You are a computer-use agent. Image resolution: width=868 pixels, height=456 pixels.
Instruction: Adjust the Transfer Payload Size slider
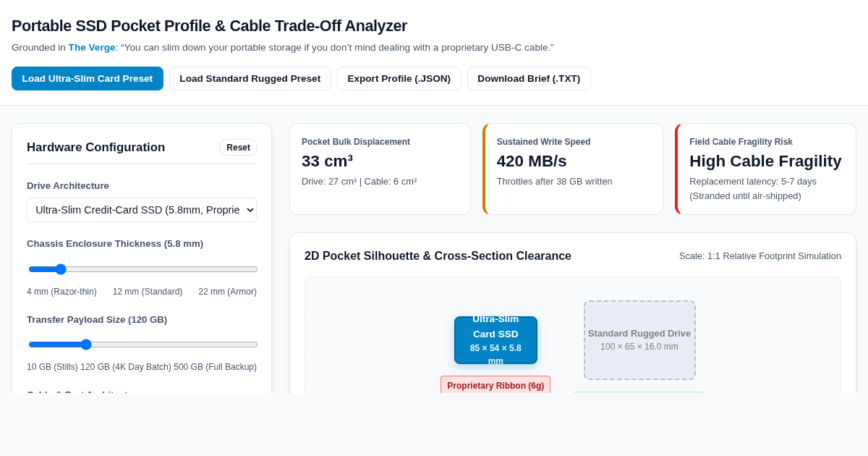(143, 345)
